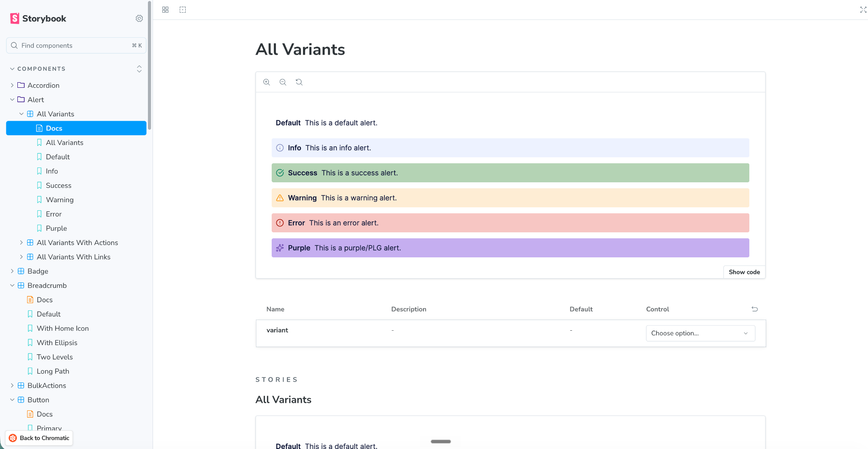This screenshot has width=868, height=449.
Task: Click Back to Chromatic button
Action: pyautogui.click(x=39, y=438)
